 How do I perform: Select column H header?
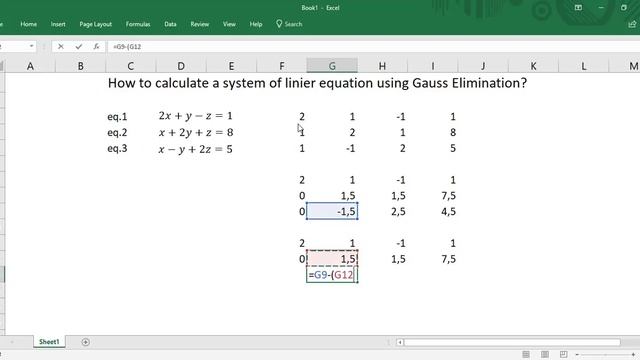[382, 66]
